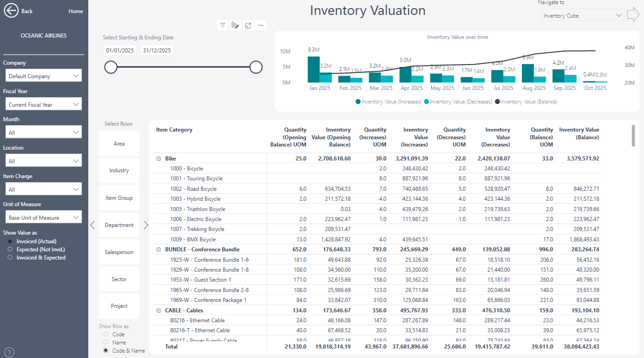Select the Invoiced & Expected option

[10, 258]
